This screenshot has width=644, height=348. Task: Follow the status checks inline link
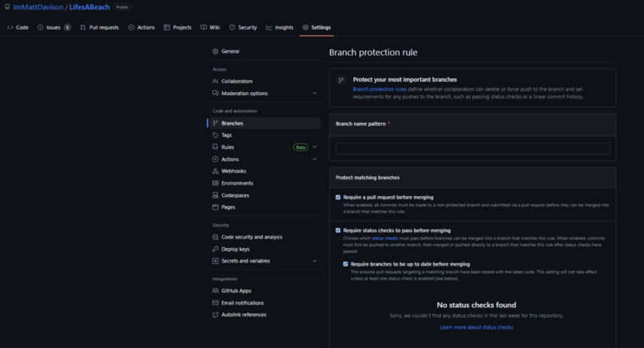[x=385, y=238]
